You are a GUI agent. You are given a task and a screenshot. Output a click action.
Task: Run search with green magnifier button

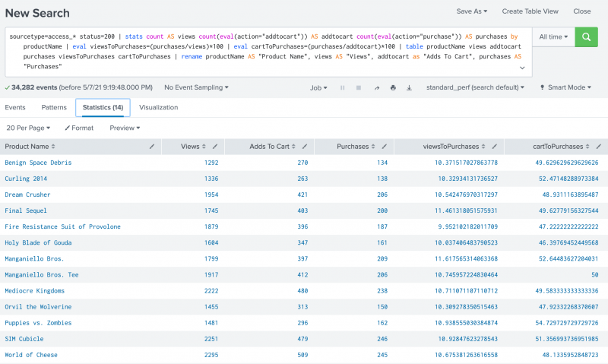tap(586, 36)
